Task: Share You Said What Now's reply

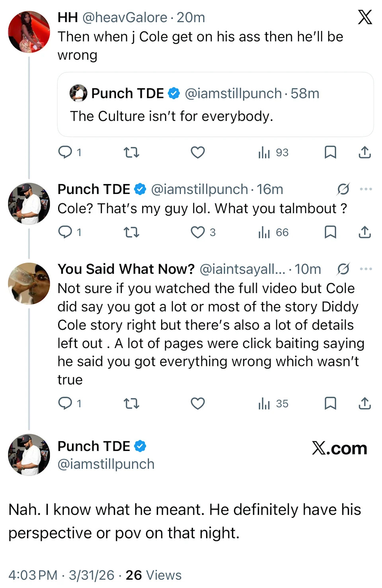Action: [364, 404]
